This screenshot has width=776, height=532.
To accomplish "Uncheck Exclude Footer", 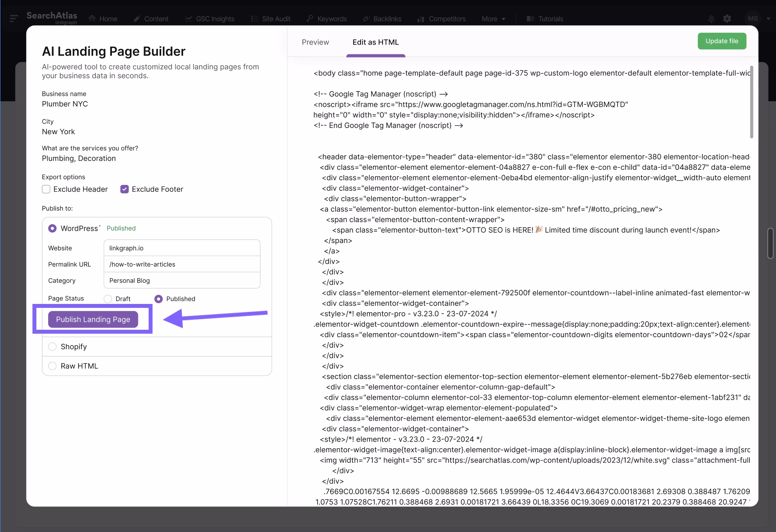I will pos(124,189).
